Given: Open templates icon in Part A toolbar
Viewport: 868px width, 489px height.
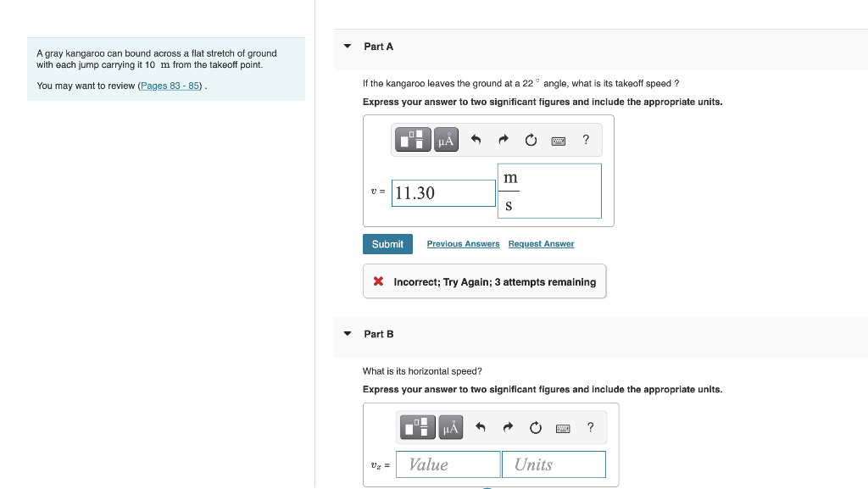Looking at the screenshot, I should 413,139.
